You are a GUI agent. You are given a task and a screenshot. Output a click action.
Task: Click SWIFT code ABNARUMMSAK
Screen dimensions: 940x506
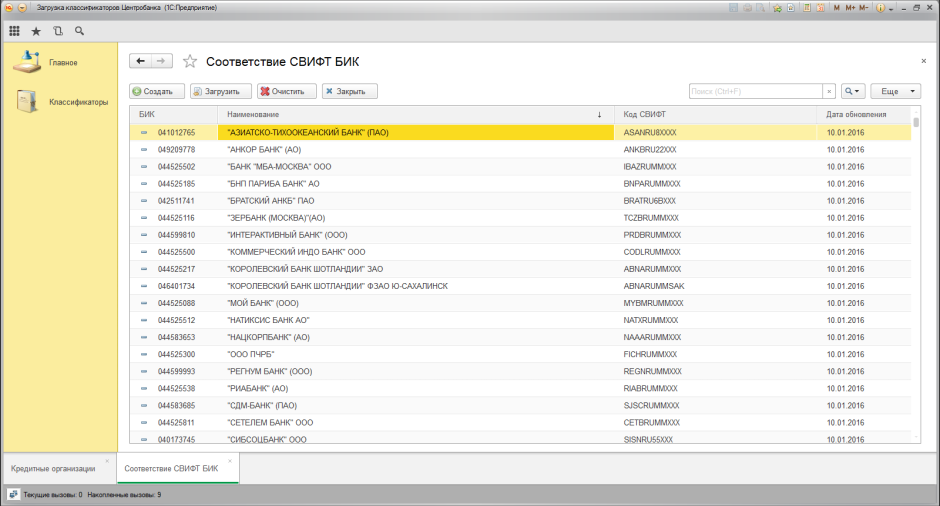653,286
